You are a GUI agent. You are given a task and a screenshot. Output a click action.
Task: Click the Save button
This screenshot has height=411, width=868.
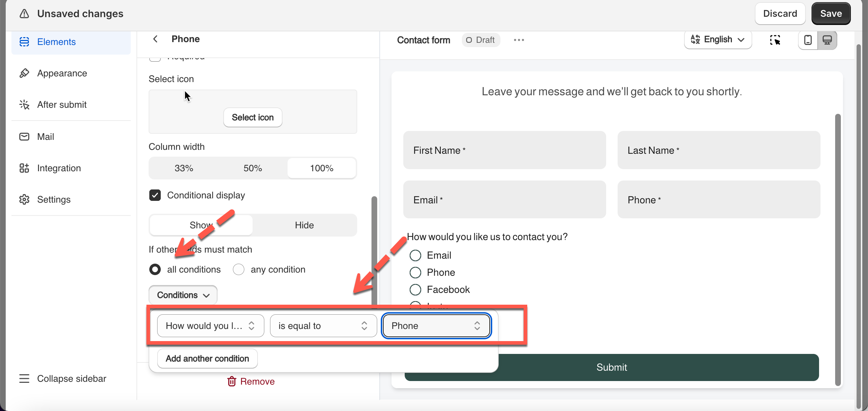coord(830,14)
